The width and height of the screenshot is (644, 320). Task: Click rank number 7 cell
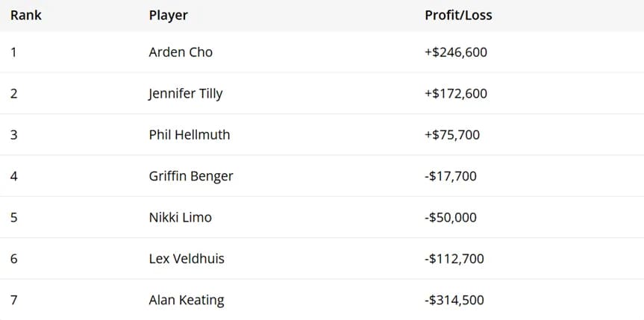(x=13, y=301)
